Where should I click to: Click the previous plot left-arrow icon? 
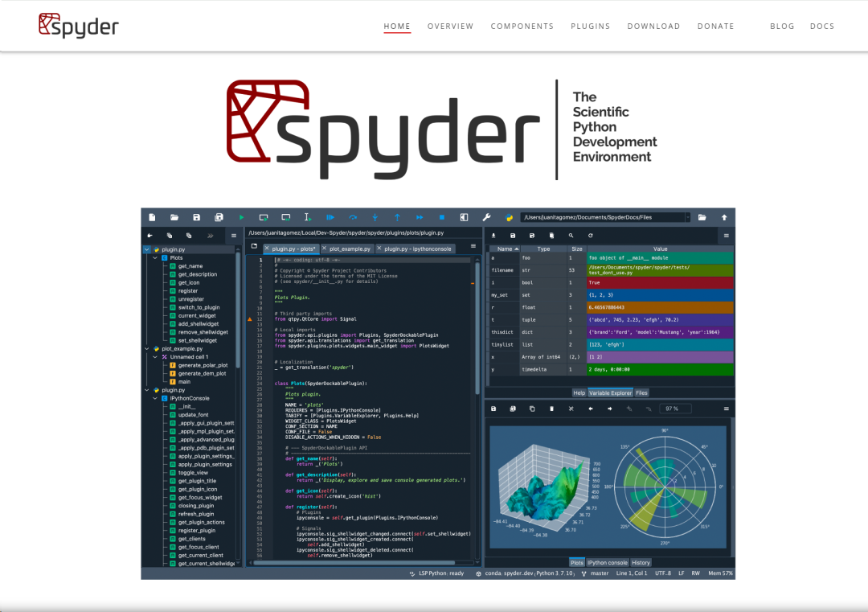590,409
